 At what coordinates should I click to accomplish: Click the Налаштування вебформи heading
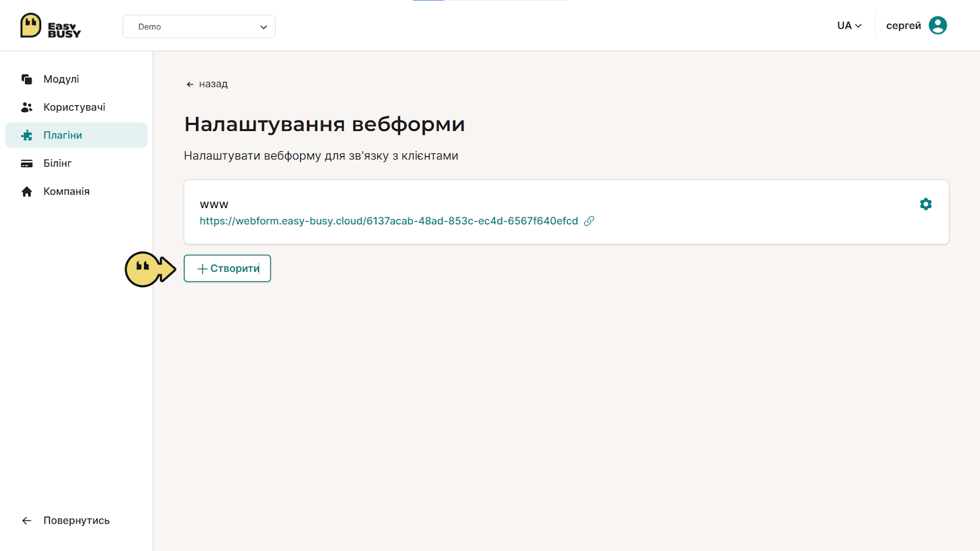pos(325,124)
